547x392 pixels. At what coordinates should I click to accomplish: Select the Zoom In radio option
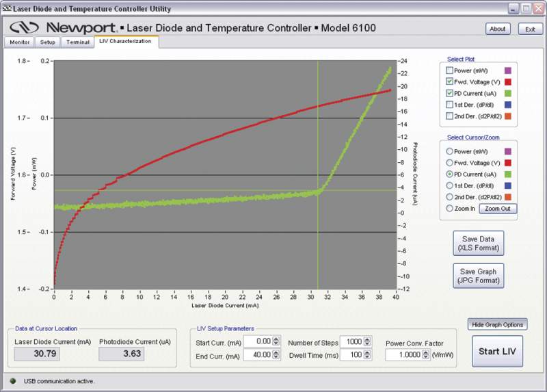pyautogui.click(x=449, y=209)
